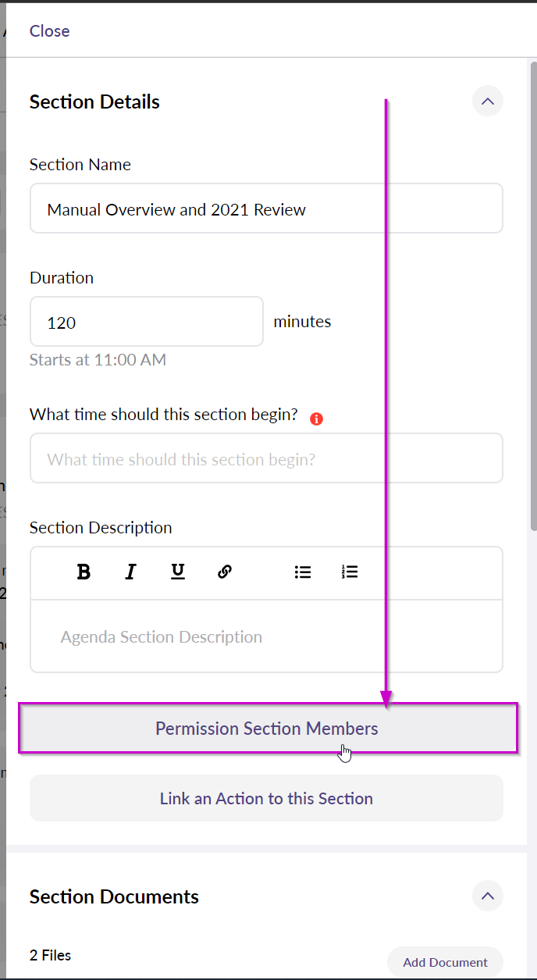This screenshot has width=537, height=980.
Task: Click into the Agenda Section Description area
Action: (266, 636)
